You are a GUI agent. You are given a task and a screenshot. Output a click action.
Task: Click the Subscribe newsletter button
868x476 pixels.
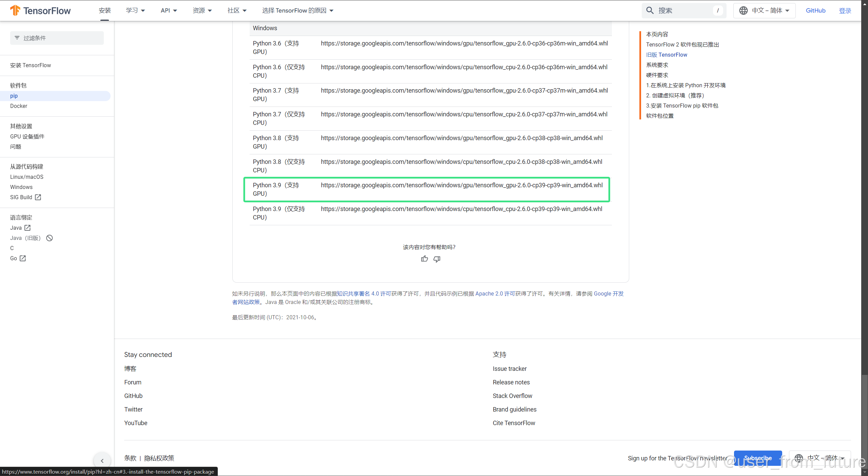[x=758, y=458]
